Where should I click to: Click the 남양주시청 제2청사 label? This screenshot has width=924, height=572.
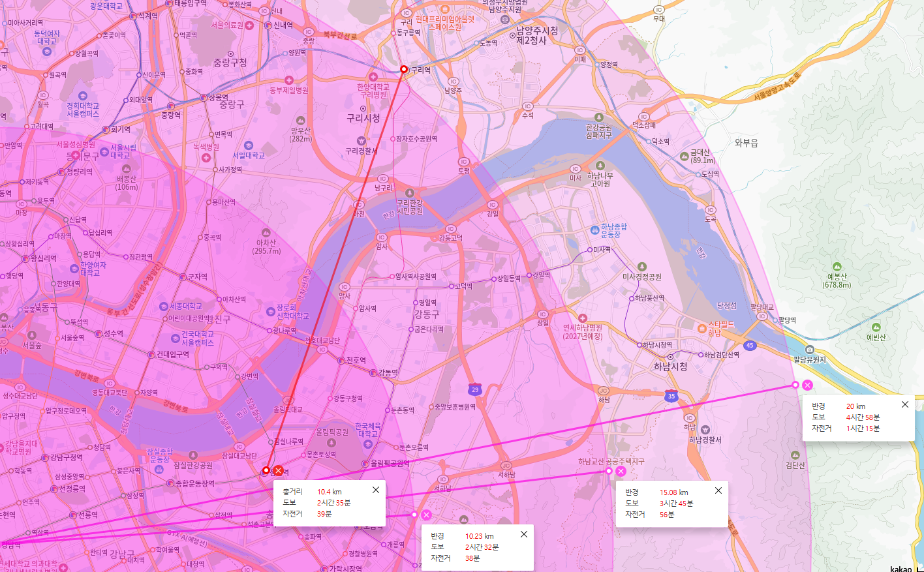coord(537,35)
